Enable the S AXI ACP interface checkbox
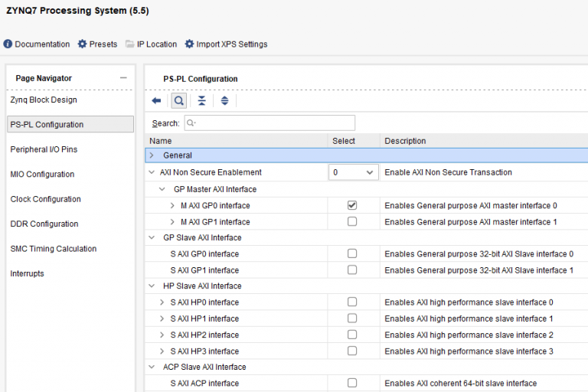 click(352, 383)
